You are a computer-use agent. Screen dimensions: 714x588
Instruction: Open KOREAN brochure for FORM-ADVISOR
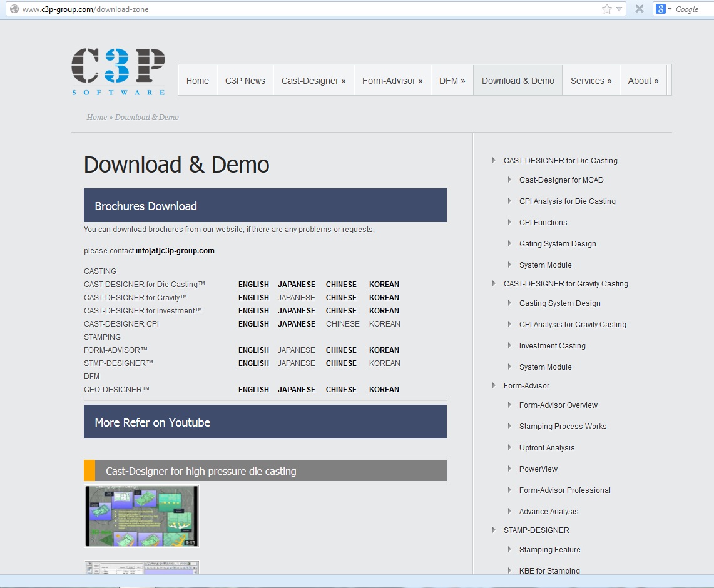coord(384,350)
